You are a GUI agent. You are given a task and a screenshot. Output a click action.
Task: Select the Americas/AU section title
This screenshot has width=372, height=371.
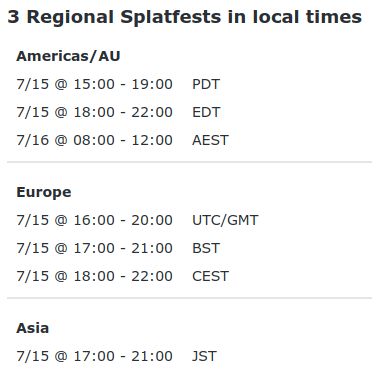[x=68, y=56]
